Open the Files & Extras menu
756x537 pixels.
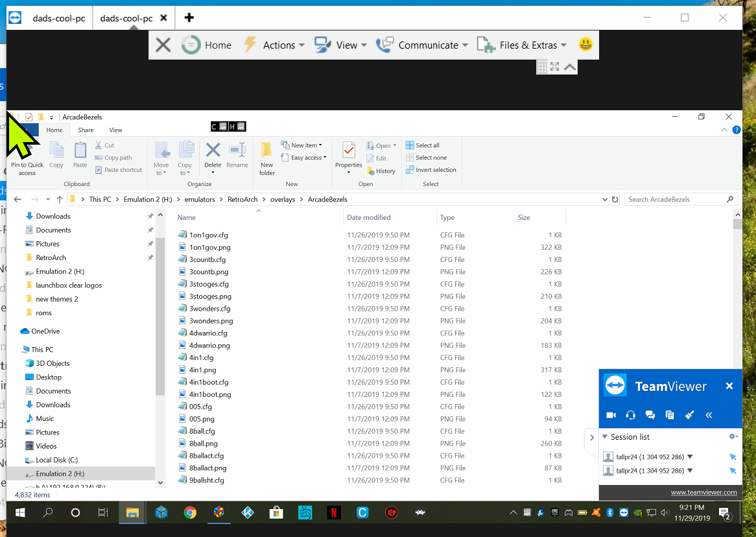[522, 45]
